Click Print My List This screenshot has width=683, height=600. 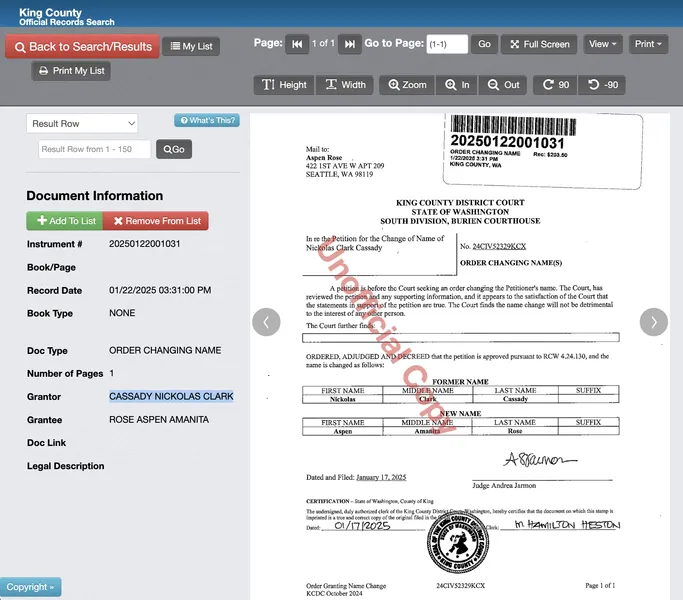[x=71, y=71]
